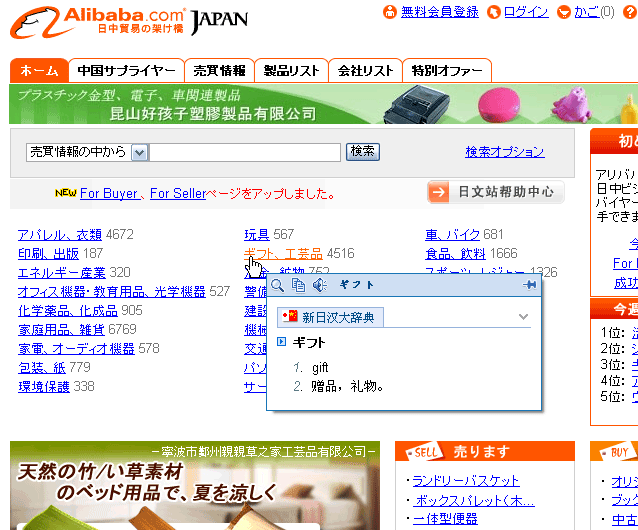Click the orange member registration icon
The image size is (638, 530).
(x=390, y=12)
